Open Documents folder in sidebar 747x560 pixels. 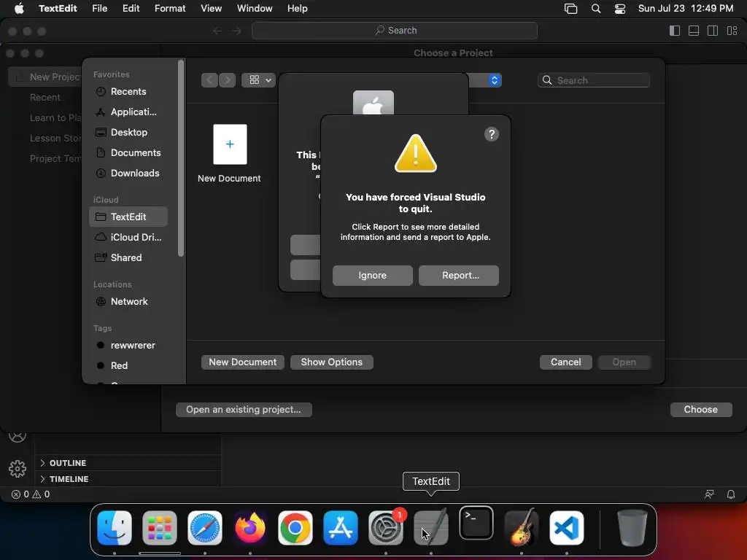pos(128,153)
